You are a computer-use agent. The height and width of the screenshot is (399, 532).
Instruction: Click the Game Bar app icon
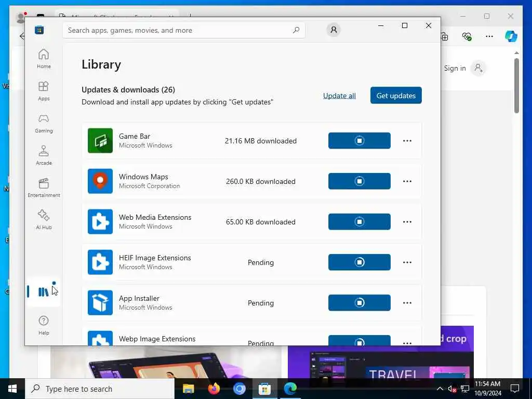(x=100, y=140)
